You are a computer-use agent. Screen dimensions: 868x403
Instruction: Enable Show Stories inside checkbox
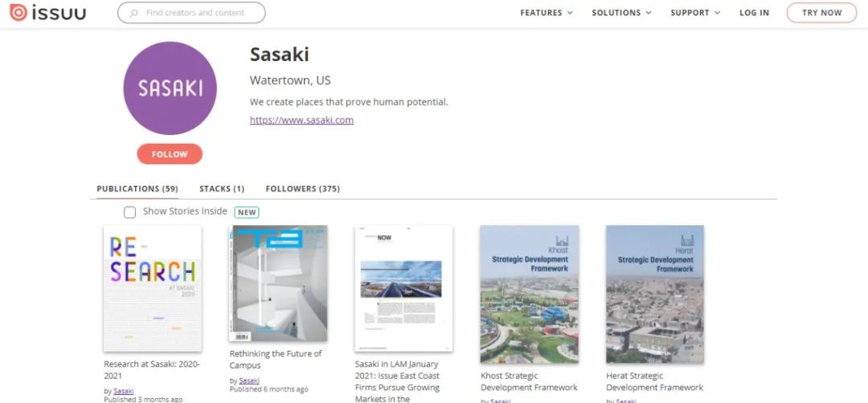tap(129, 212)
